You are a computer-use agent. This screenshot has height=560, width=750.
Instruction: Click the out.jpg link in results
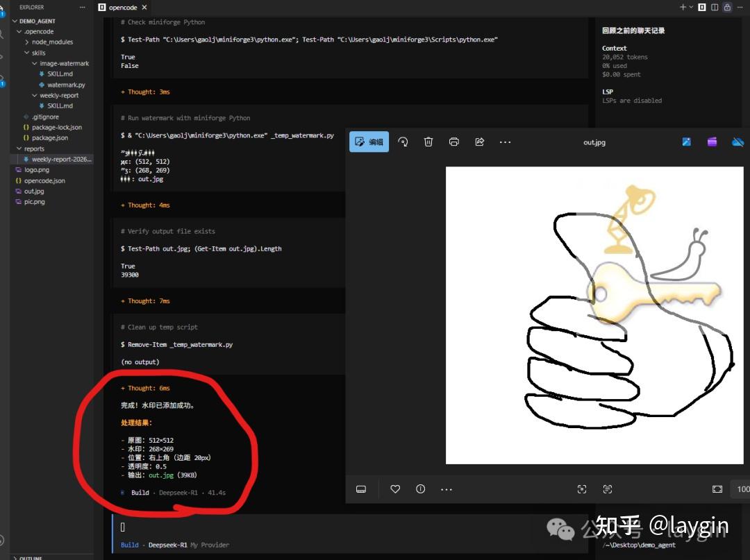[x=161, y=475]
